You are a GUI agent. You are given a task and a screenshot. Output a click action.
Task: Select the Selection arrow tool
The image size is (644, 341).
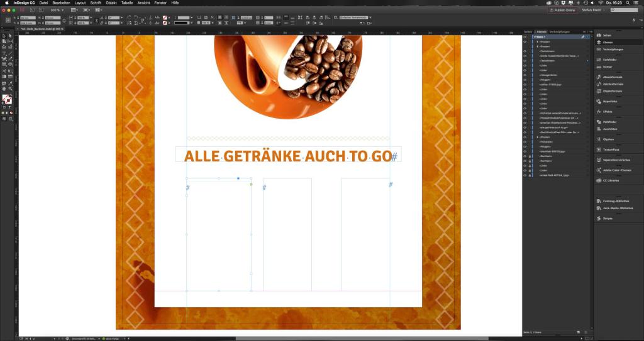coord(4,36)
